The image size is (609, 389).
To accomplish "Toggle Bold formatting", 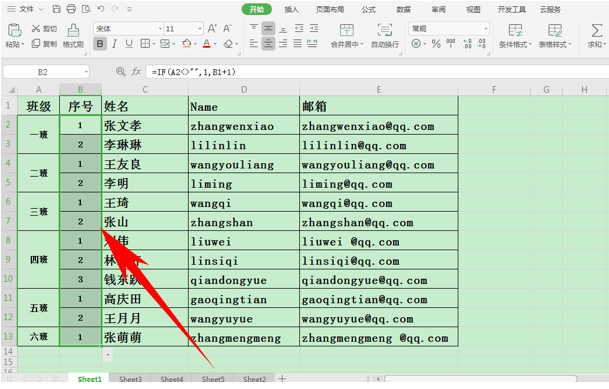I will 100,44.
